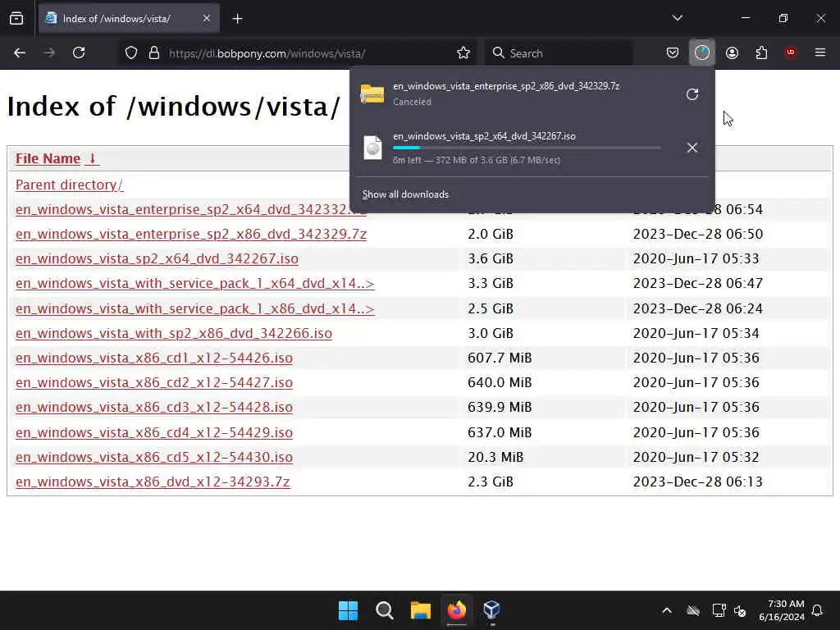Open the OneDrive tray icon
The width and height of the screenshot is (840, 630).
(692, 610)
